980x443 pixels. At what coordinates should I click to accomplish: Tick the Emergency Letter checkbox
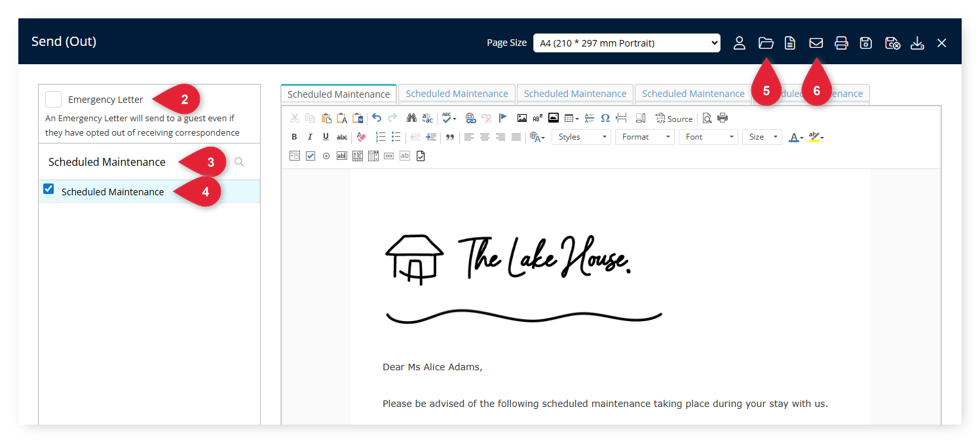(x=54, y=100)
